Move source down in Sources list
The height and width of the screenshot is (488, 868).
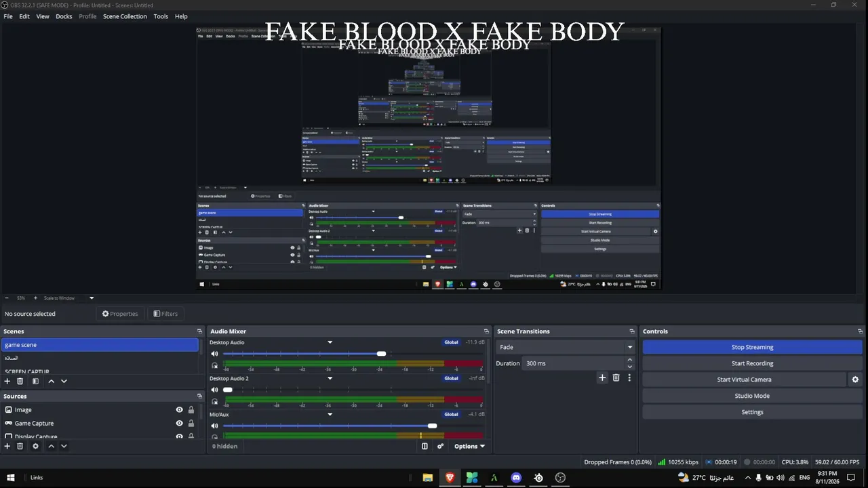pyautogui.click(x=64, y=446)
